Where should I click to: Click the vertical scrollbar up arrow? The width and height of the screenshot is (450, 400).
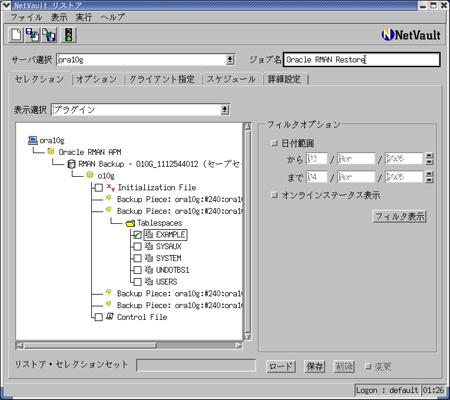(x=248, y=126)
